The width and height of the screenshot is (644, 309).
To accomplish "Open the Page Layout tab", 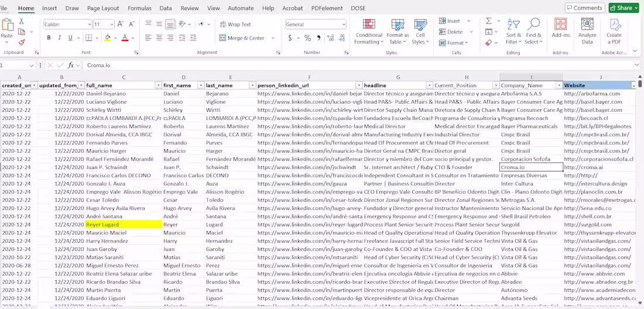I will (103, 8).
